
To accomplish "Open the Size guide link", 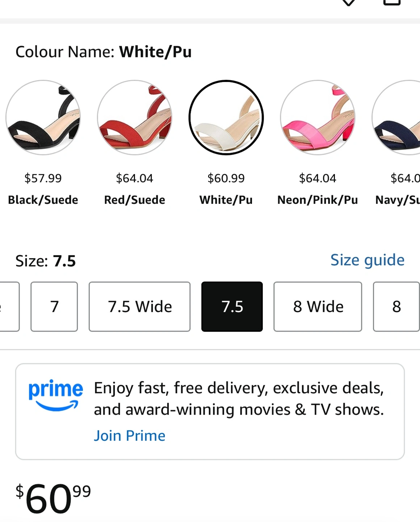I will point(367,260).
